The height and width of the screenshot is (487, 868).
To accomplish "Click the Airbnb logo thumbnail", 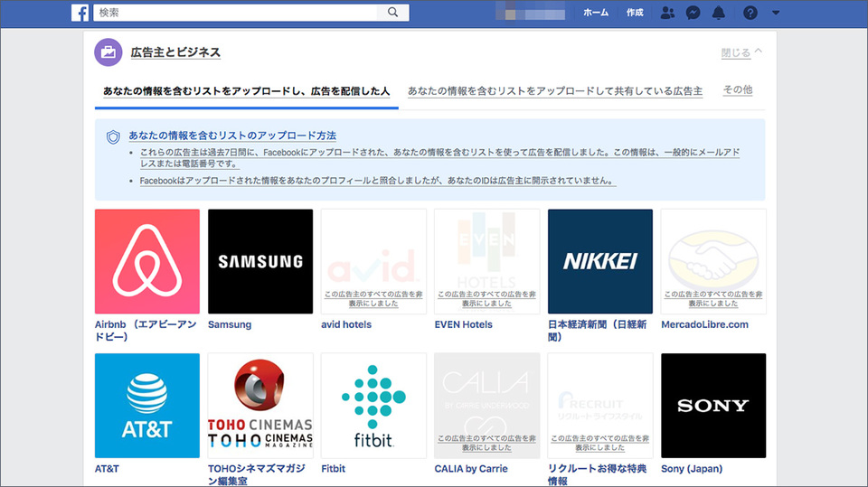I will 147,261.
